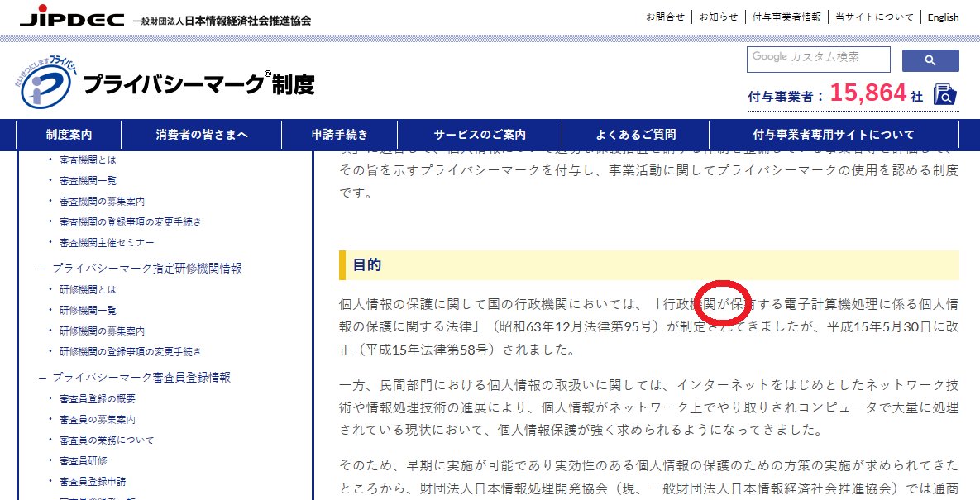Click the magnifier search button
The width and height of the screenshot is (980, 500).
click(930, 60)
